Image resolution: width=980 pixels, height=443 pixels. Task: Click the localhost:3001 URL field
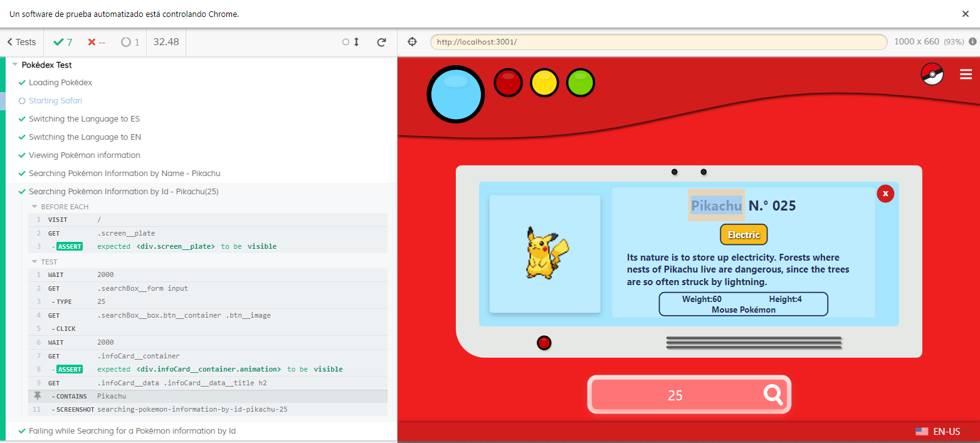(658, 42)
